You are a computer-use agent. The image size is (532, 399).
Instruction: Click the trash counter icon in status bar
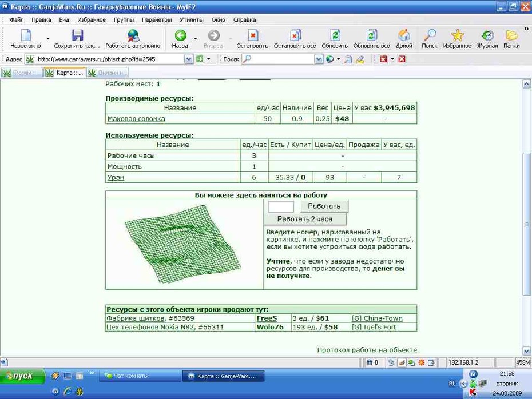point(370,363)
